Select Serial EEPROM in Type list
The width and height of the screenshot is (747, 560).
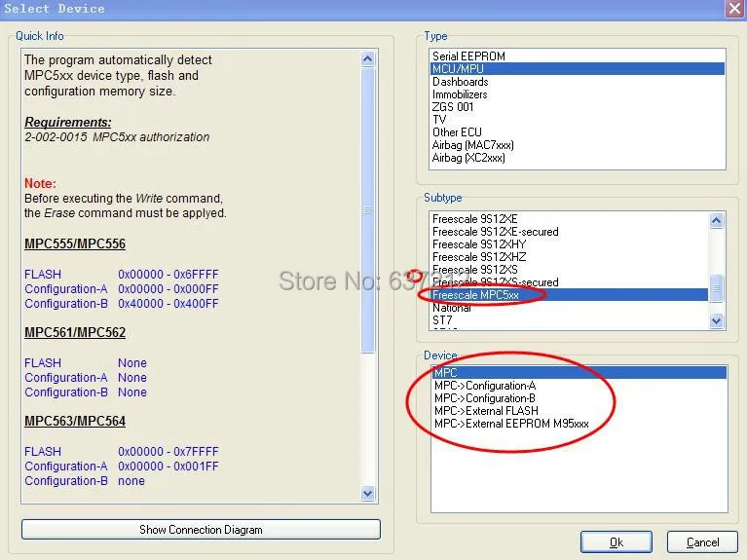point(577,56)
